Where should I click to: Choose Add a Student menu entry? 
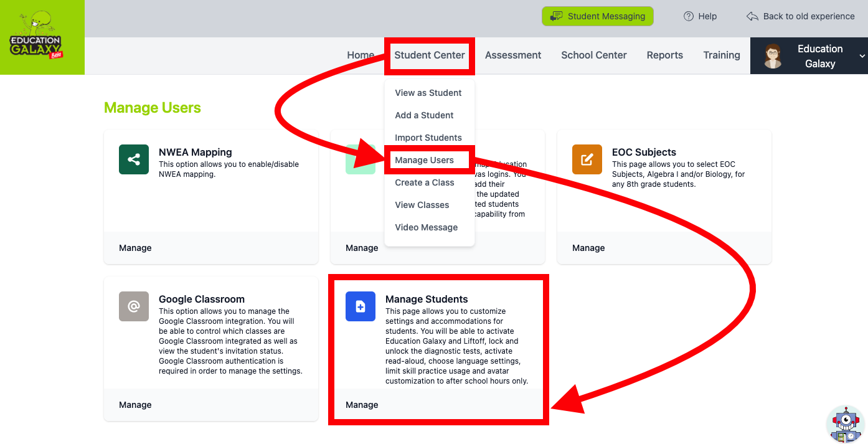pos(424,115)
